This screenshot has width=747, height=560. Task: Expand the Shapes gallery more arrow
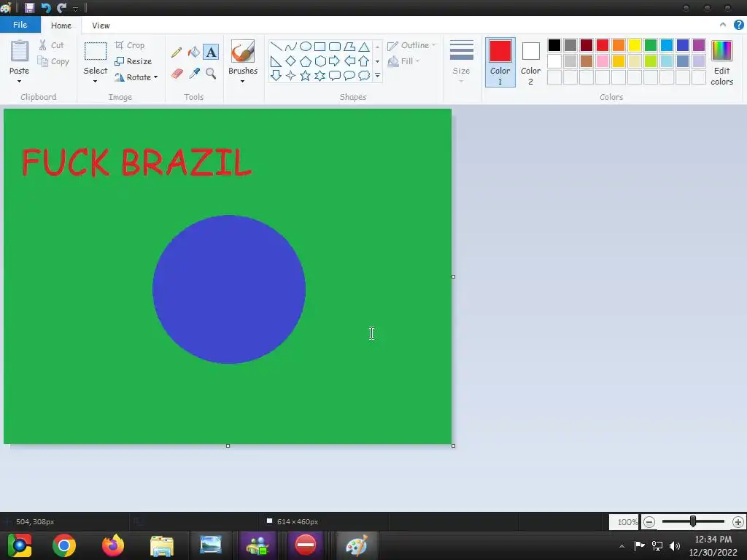coord(377,75)
